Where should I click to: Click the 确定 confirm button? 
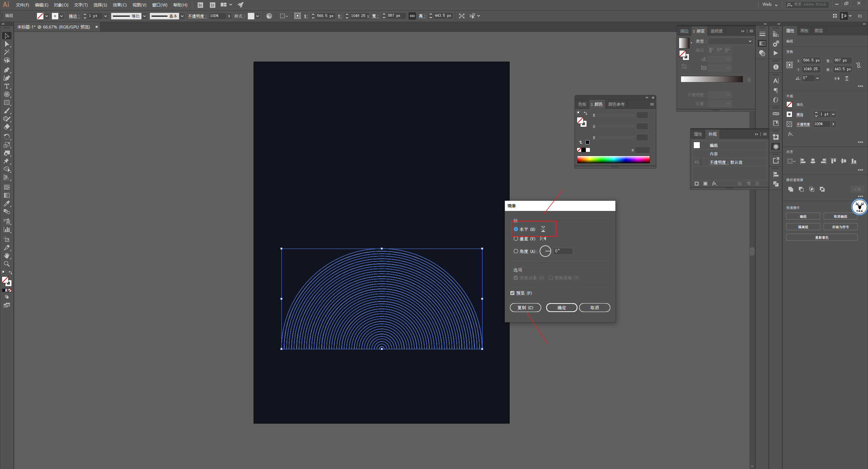(561, 307)
